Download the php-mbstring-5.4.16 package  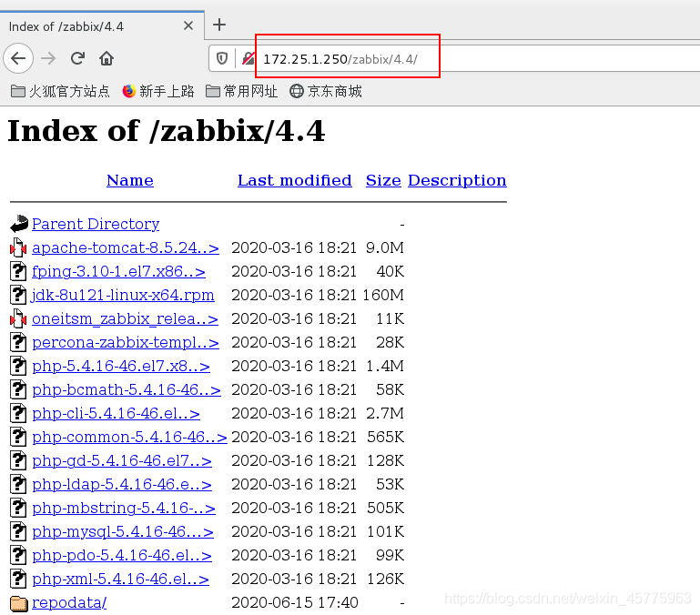coord(124,508)
